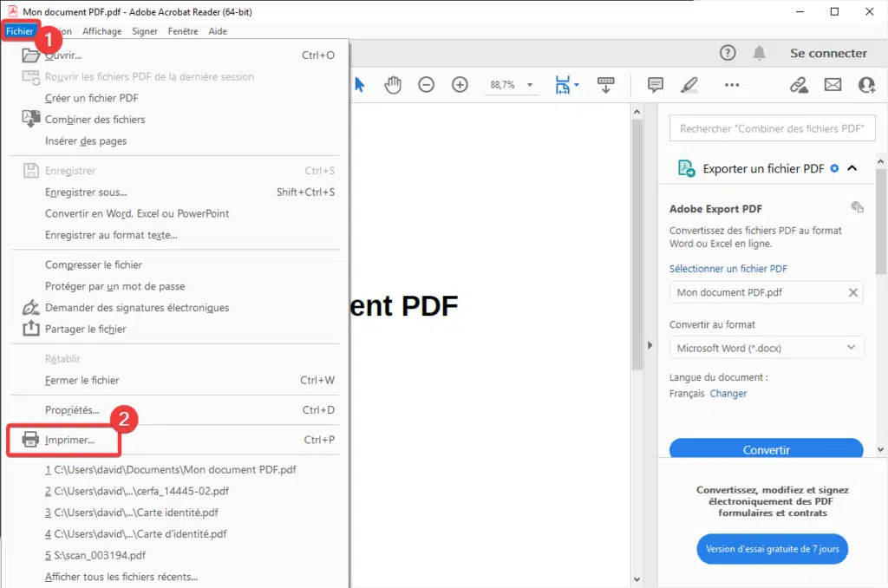Click the zoom value 88,7% field
The image size is (888, 588).
tap(502, 85)
